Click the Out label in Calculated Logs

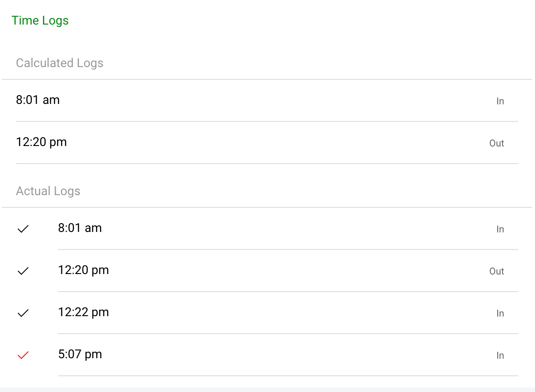(x=496, y=143)
